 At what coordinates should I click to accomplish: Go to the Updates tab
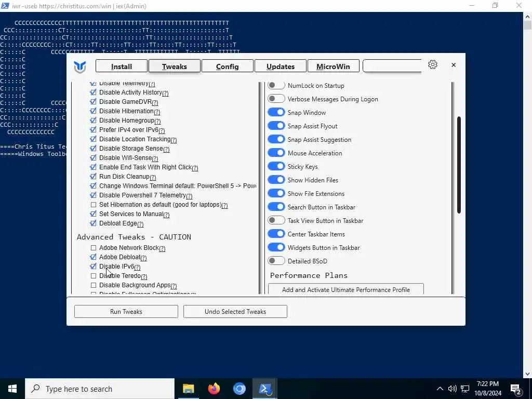[x=280, y=66]
